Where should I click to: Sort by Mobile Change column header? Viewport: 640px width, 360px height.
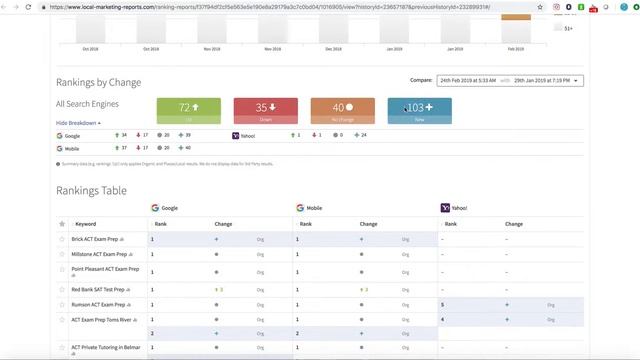click(368, 224)
